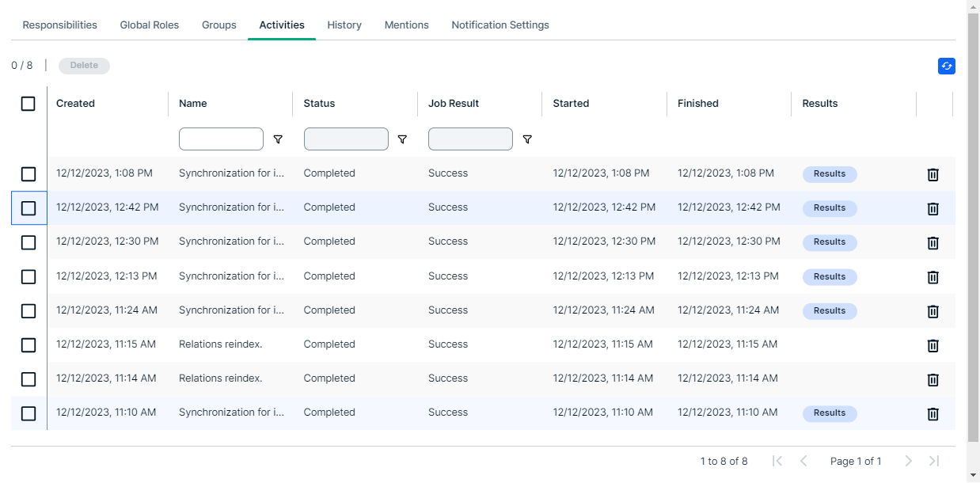Open the Status column filter icon

point(402,139)
